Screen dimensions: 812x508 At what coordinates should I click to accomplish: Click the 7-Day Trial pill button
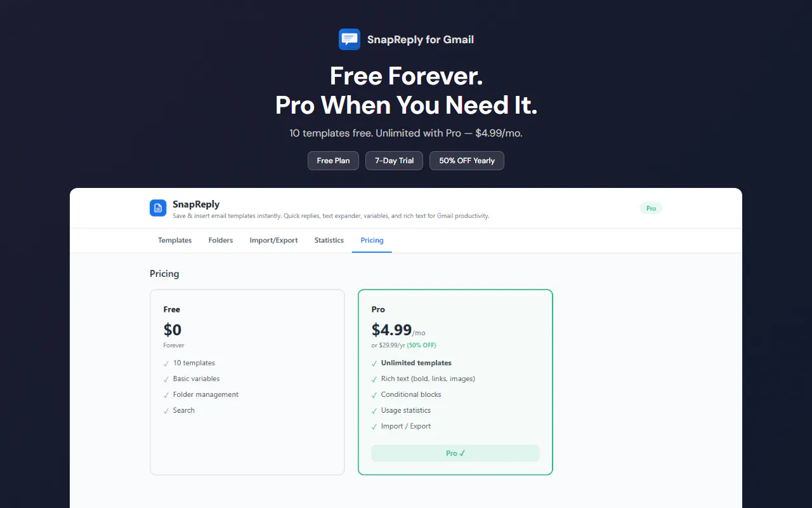394,161
